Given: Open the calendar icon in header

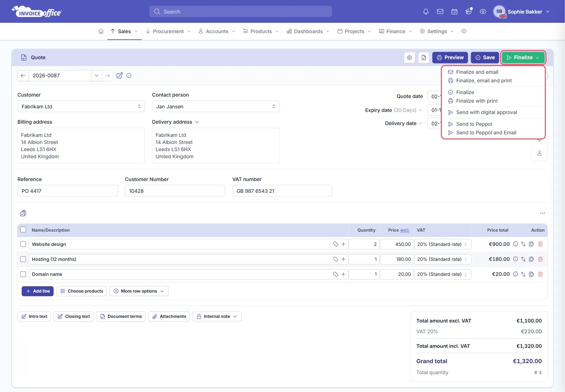Looking at the screenshot, I should click(454, 12).
